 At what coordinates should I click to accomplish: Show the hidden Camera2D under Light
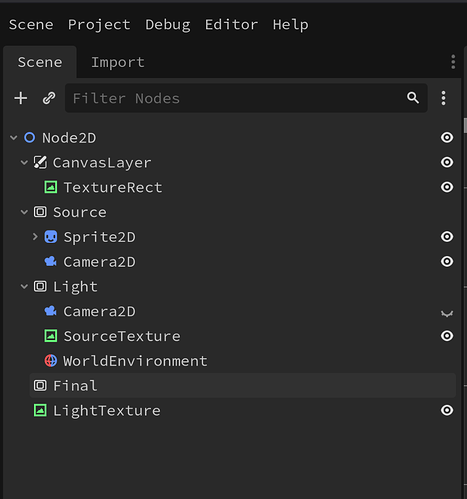tap(447, 313)
